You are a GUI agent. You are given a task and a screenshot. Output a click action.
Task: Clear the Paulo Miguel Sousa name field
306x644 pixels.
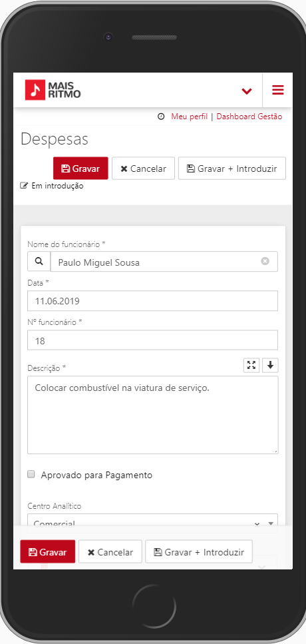point(265,261)
